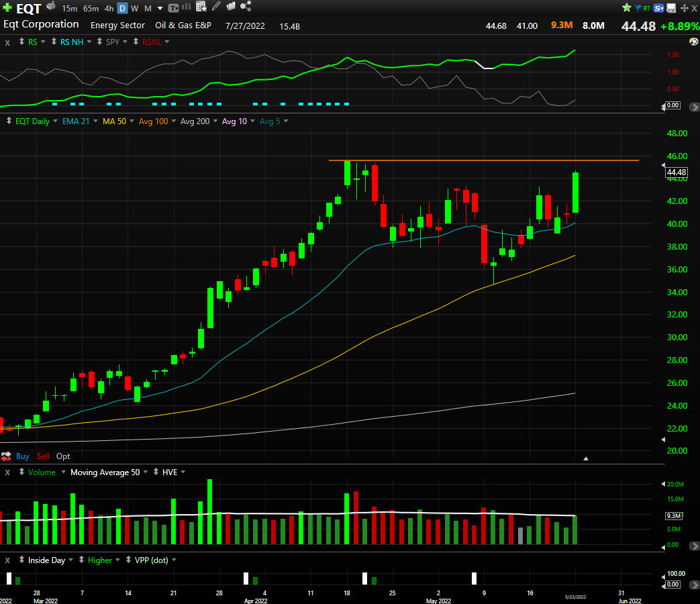The image size is (700, 604).
Task: Click the orange 9.3M volume value in header
Action: click(x=562, y=25)
